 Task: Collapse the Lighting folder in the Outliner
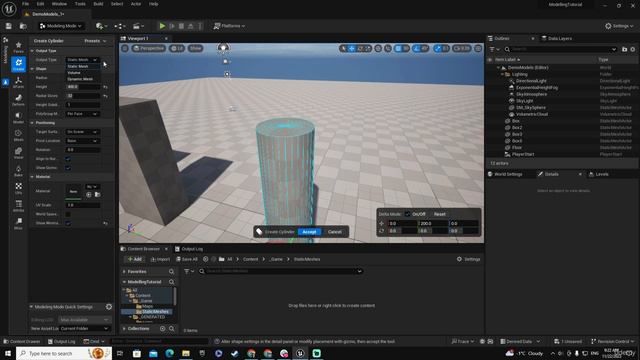tap(502, 74)
